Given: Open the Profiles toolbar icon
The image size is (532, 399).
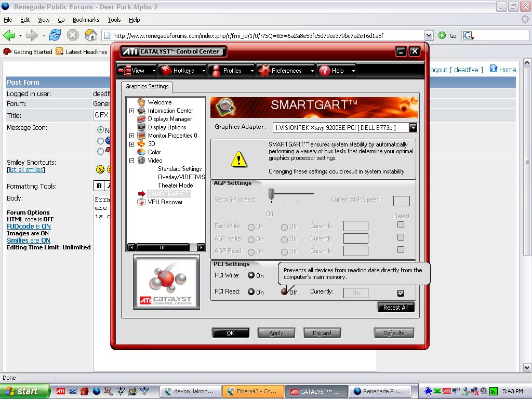Looking at the screenshot, I should [216, 71].
